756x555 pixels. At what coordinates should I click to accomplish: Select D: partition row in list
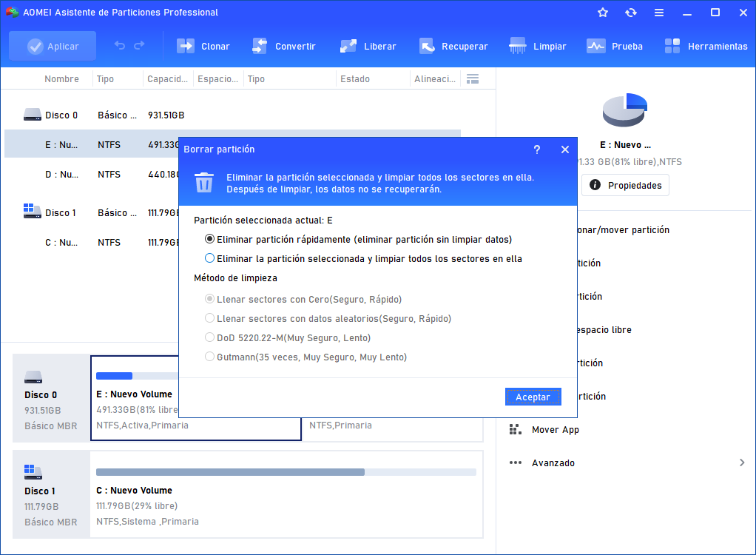(92, 175)
